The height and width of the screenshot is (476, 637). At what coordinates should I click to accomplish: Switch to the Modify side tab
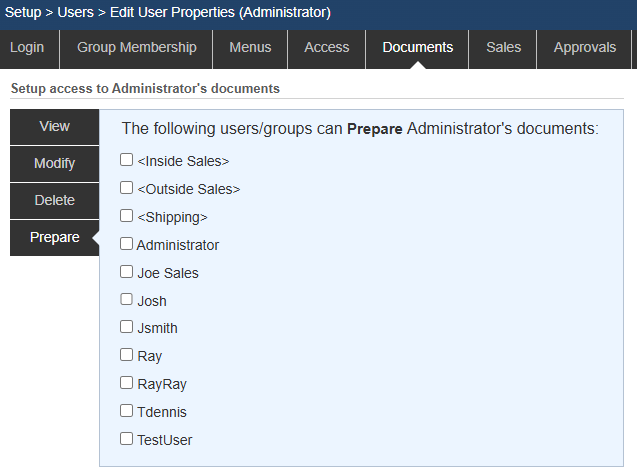tap(54, 164)
